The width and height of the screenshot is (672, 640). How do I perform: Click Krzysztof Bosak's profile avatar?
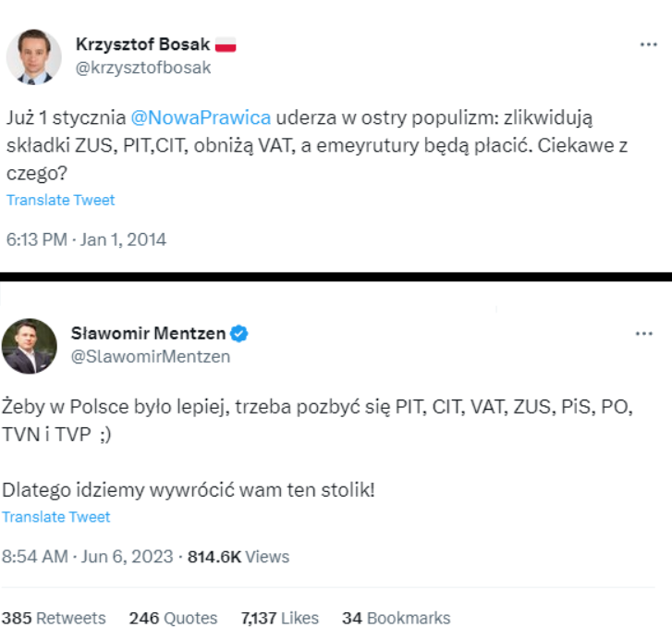tap(34, 56)
